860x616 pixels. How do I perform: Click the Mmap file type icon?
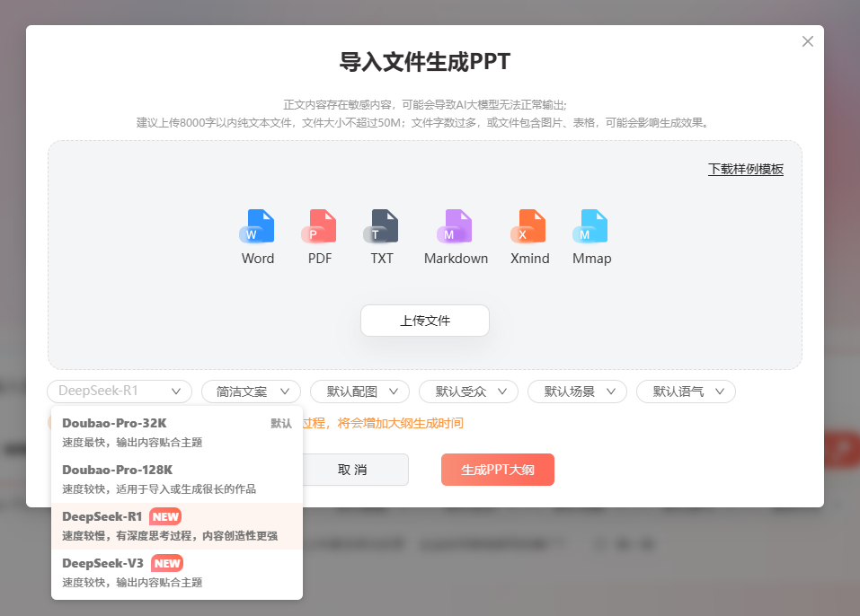tap(590, 225)
